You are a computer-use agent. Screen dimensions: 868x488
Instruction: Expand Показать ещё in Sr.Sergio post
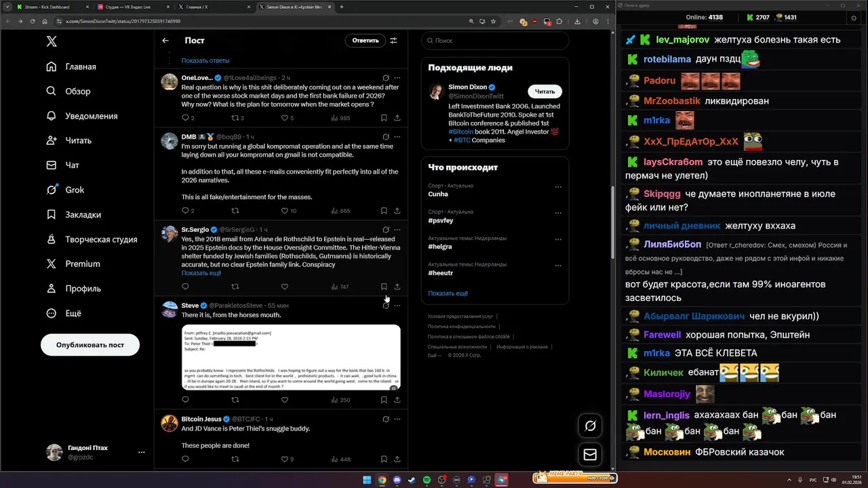[x=201, y=273]
